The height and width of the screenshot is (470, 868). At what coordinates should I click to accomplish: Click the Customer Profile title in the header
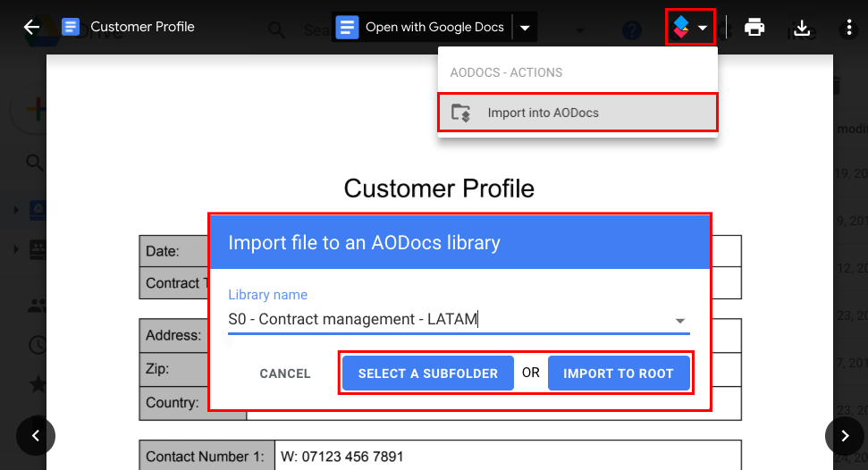click(x=142, y=27)
